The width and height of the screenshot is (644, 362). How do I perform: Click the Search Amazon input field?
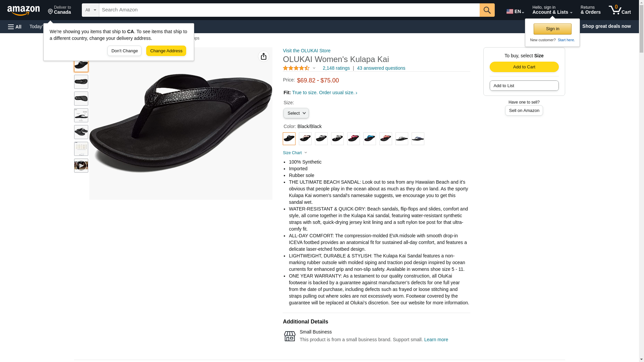point(289,10)
